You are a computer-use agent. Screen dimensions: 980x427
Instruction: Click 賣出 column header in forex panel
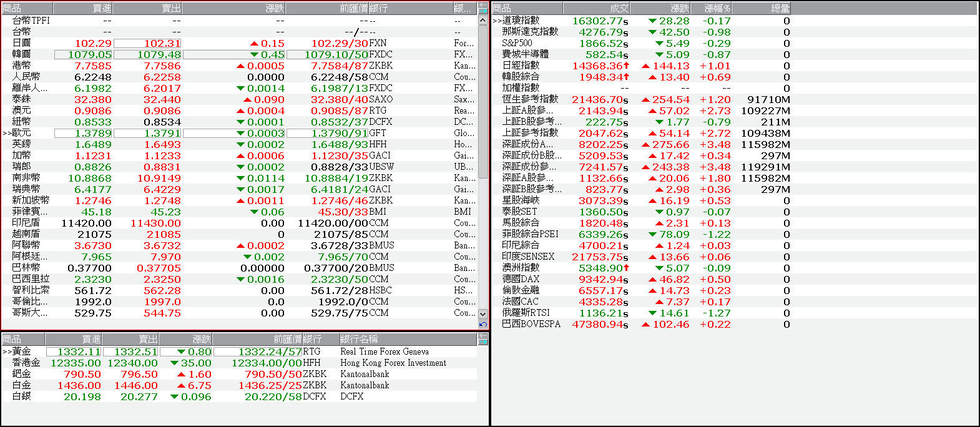pyautogui.click(x=147, y=8)
